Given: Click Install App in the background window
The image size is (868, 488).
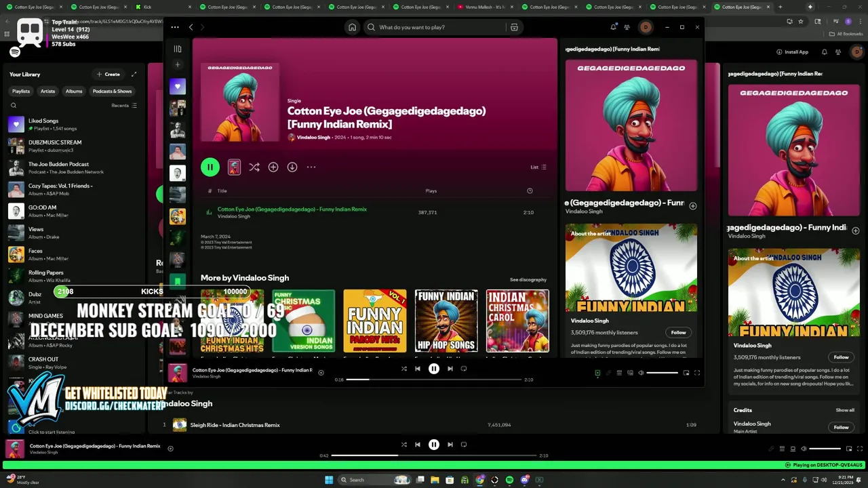Looking at the screenshot, I should (793, 52).
